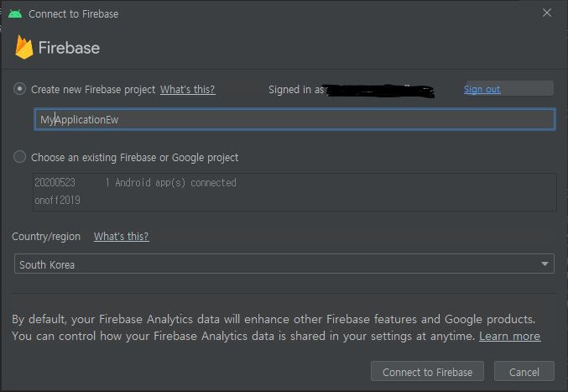Click the Cancel button
The height and width of the screenshot is (392, 568).
[x=524, y=372]
